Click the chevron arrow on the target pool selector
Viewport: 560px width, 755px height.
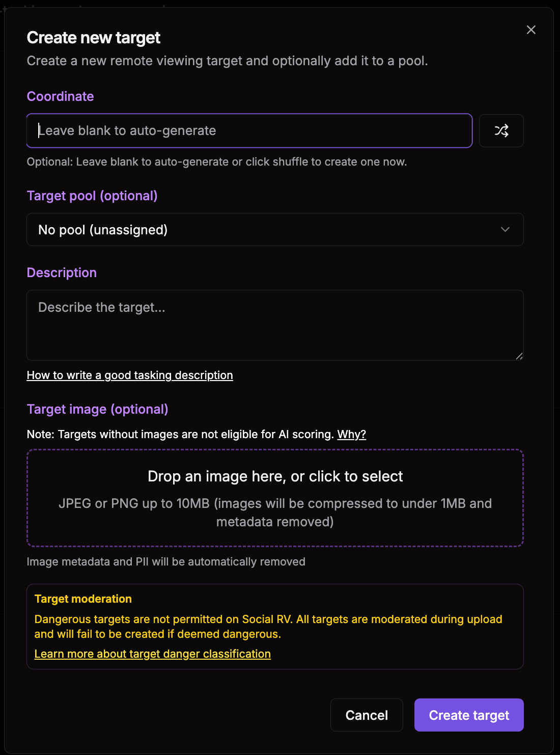click(x=505, y=230)
